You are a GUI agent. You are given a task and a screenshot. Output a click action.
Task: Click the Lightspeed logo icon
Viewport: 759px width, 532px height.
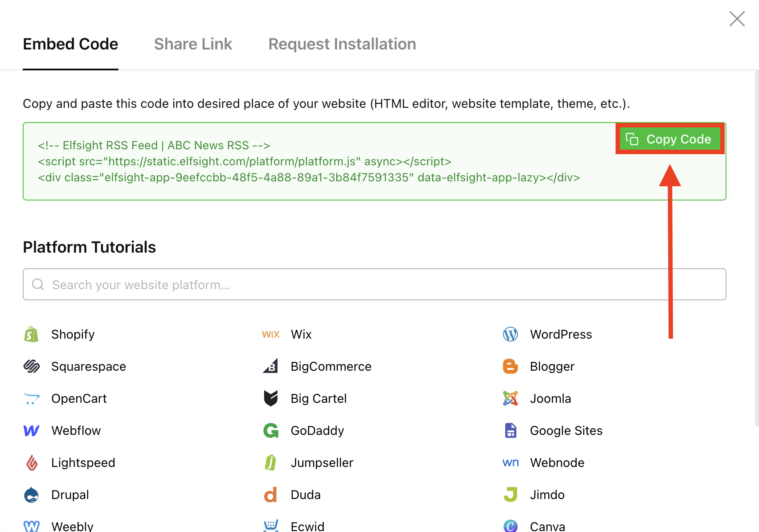coord(32,462)
